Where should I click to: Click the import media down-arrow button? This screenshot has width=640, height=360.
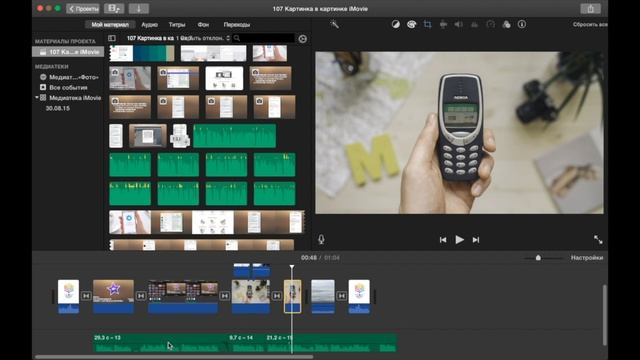point(139,9)
